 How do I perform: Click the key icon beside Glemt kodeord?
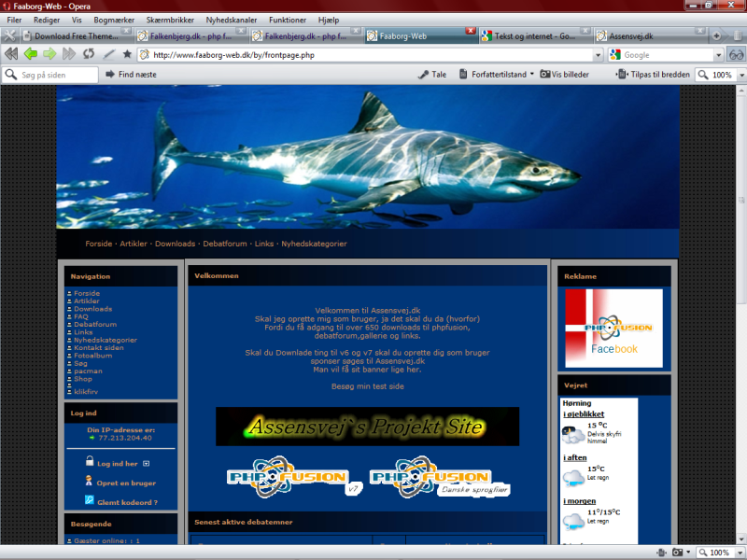(x=90, y=499)
